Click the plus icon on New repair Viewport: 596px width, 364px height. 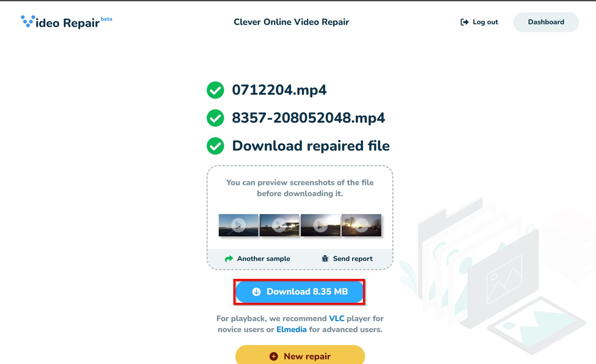[274, 356]
